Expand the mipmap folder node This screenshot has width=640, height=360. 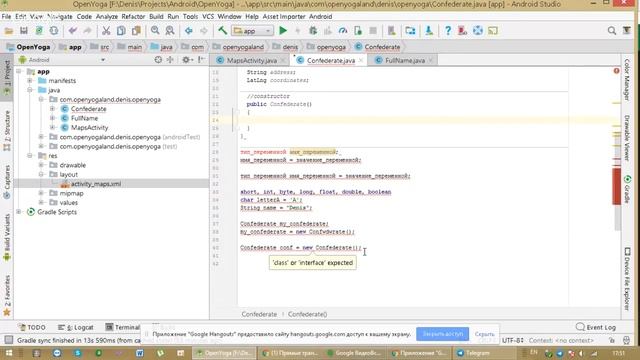pyautogui.click(x=41, y=193)
